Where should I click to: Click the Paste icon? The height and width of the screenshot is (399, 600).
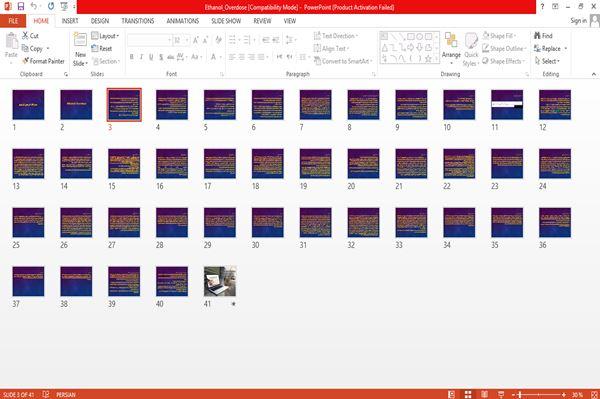[x=11, y=41]
